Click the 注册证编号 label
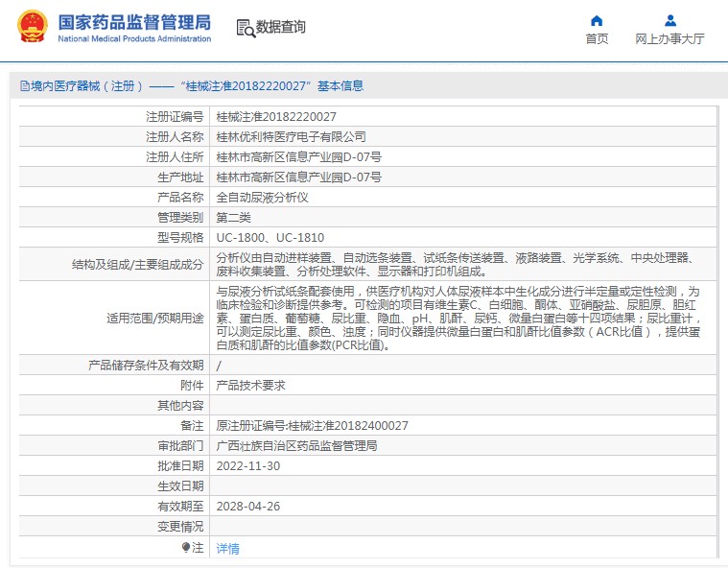Viewport: 728px width, 568px height. pyautogui.click(x=175, y=116)
